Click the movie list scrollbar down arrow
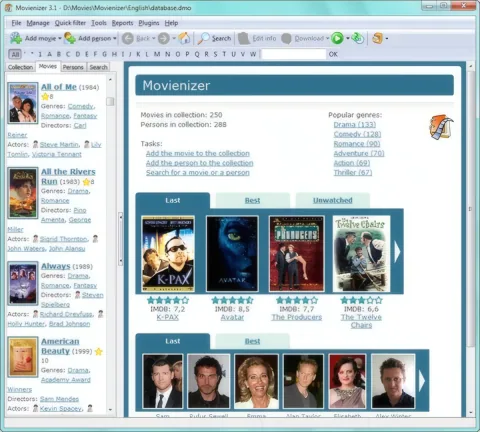Viewport: 480px width, 432px height. [x=110, y=410]
